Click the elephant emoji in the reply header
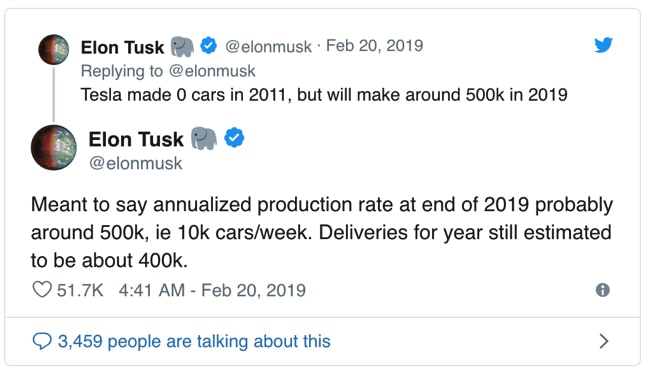The width and height of the screenshot is (645, 374). coord(182,46)
